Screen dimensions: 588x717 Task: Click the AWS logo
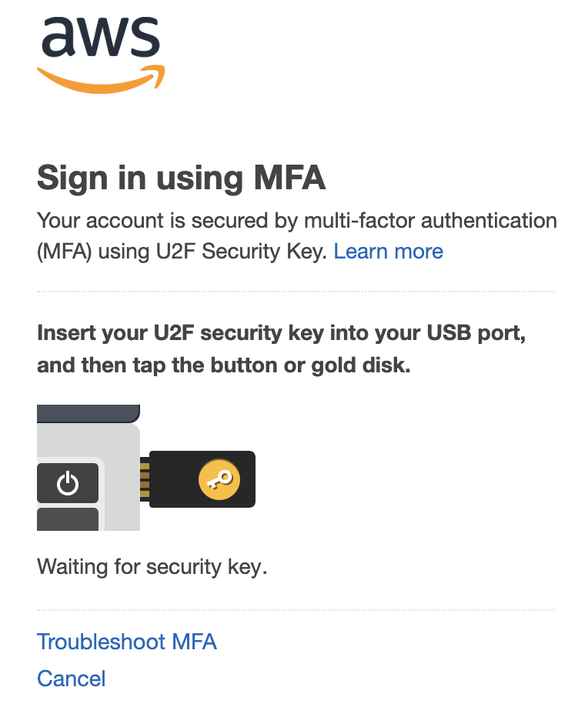tap(100, 38)
